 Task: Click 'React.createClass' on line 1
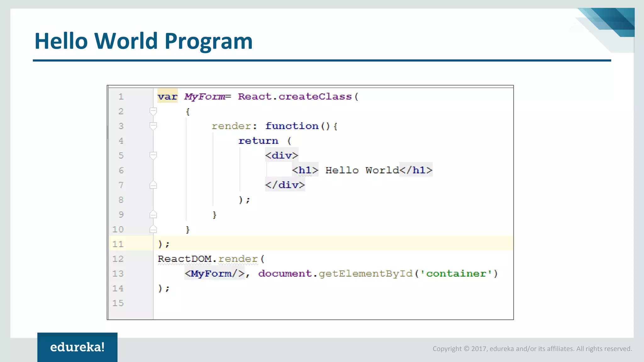click(295, 96)
